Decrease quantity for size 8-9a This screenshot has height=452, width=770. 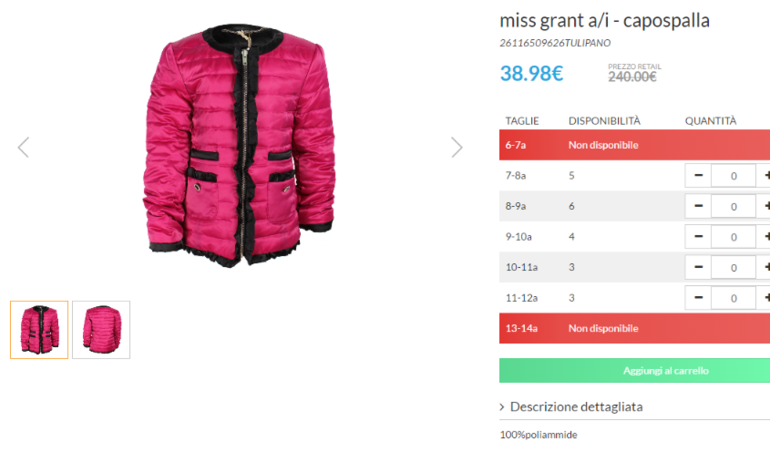698,206
